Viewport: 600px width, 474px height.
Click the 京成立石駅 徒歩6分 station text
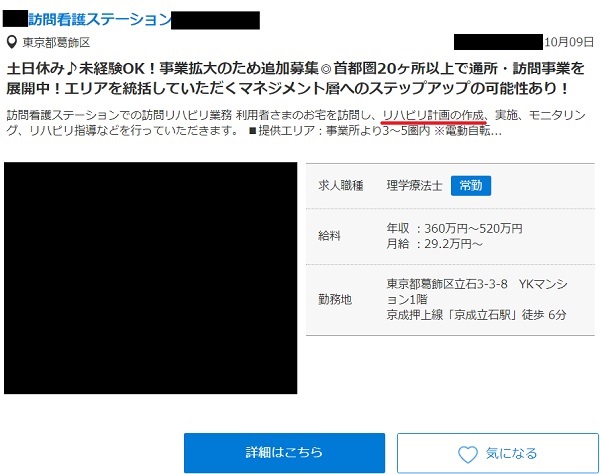pyautogui.click(x=476, y=315)
